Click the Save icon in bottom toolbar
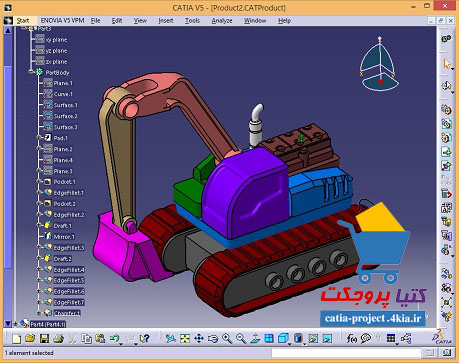 [x=44, y=339]
